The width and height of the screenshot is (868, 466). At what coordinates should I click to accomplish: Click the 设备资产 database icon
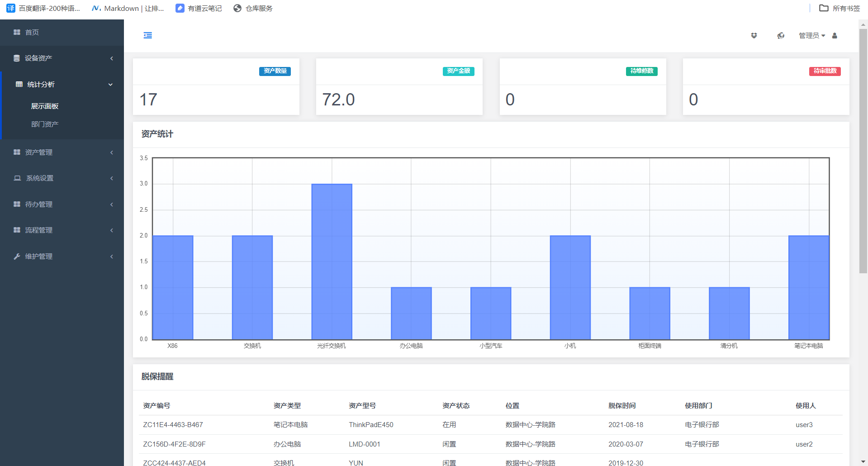point(17,58)
